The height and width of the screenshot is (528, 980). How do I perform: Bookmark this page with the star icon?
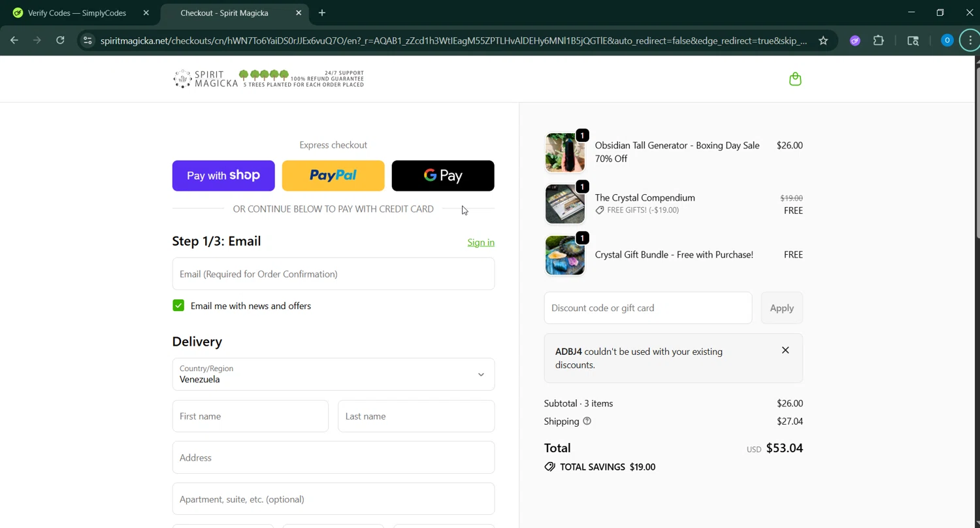coord(823,41)
